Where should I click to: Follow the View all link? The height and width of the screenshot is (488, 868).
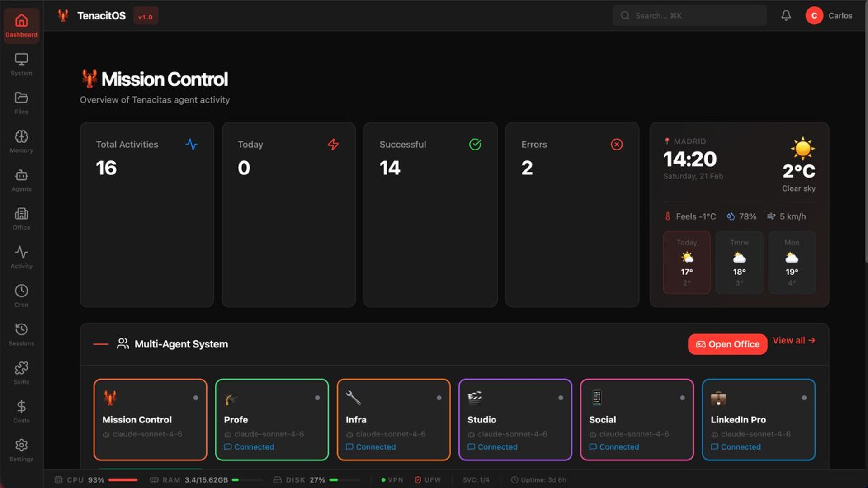point(793,341)
